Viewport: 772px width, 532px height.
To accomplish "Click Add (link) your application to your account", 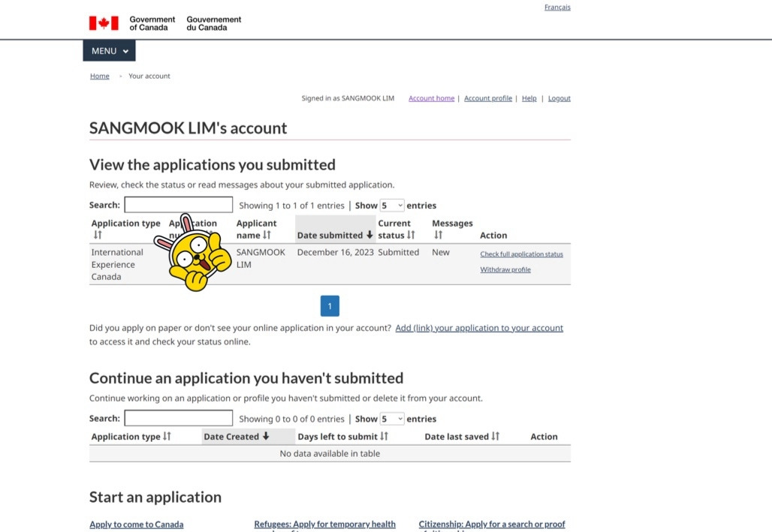I will (x=479, y=328).
